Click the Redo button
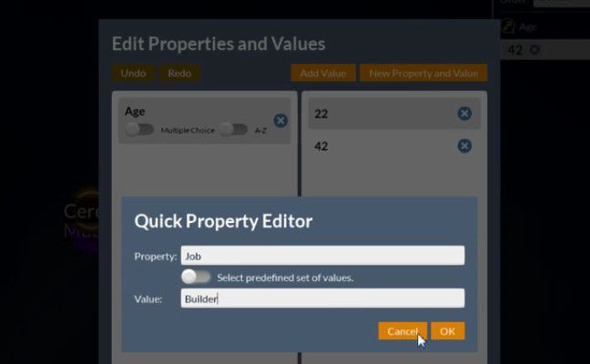The width and height of the screenshot is (590, 364). pos(179,73)
